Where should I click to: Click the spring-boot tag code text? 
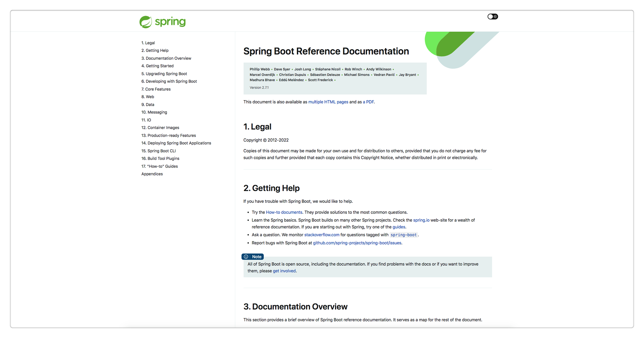click(x=403, y=235)
